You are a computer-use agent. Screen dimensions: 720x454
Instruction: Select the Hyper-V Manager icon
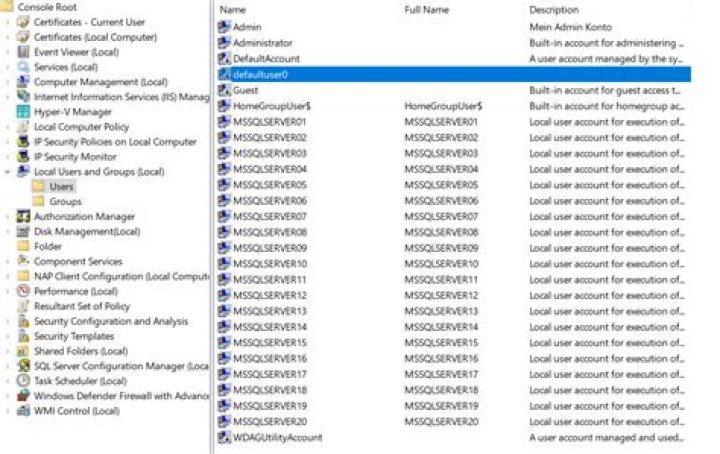coord(23,112)
